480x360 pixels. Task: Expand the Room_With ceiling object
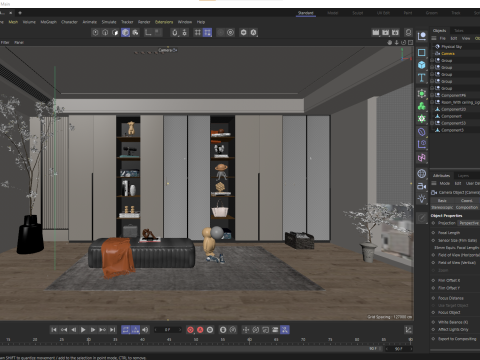tap(432, 102)
